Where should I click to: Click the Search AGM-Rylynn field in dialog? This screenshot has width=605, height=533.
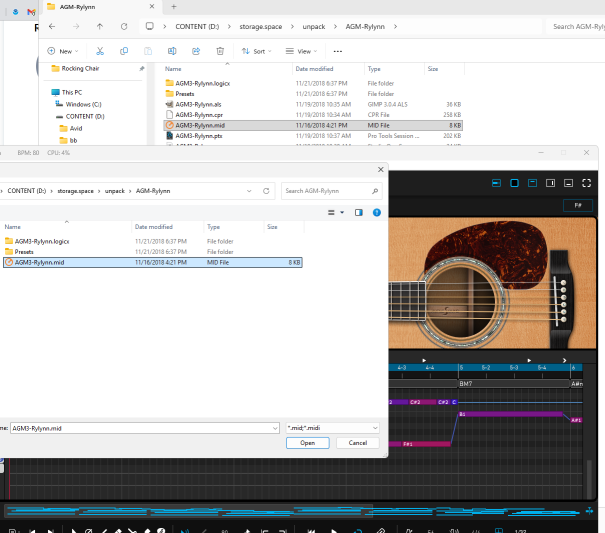click(x=332, y=191)
